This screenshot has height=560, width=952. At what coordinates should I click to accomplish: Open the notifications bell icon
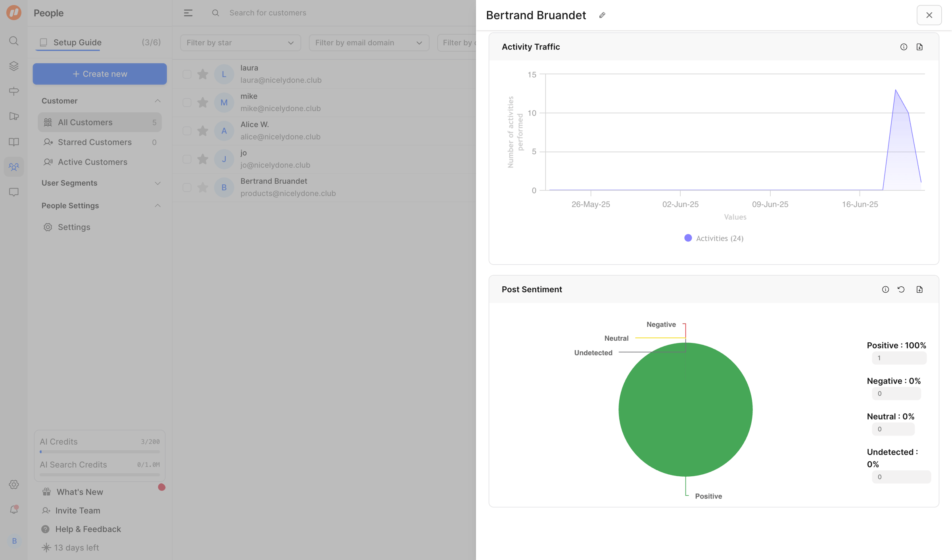coord(14,510)
